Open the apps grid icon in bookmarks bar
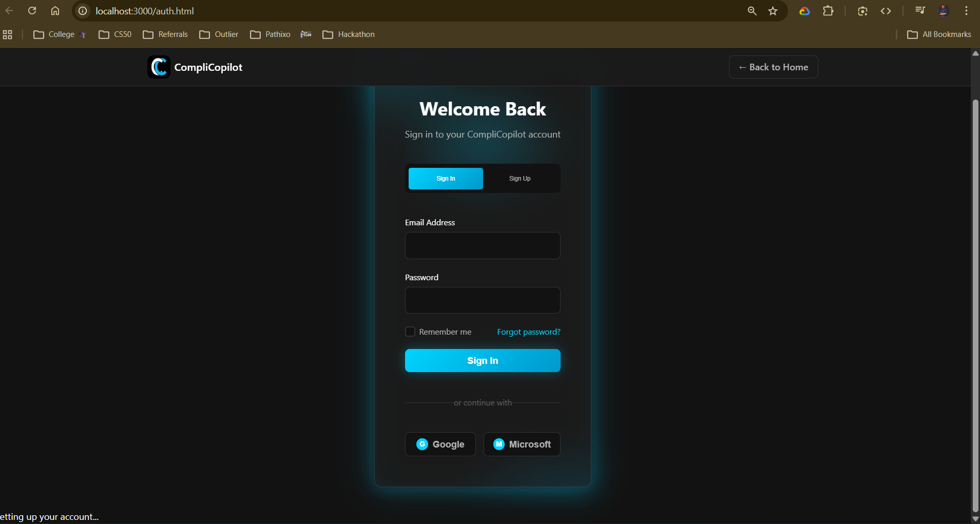 8,34
